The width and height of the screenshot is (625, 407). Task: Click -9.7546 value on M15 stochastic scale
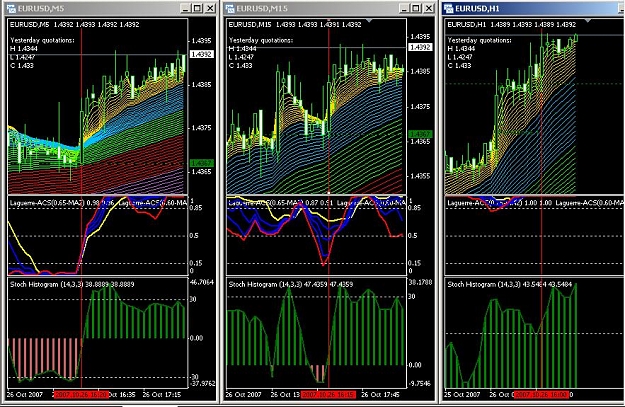[x=419, y=383]
